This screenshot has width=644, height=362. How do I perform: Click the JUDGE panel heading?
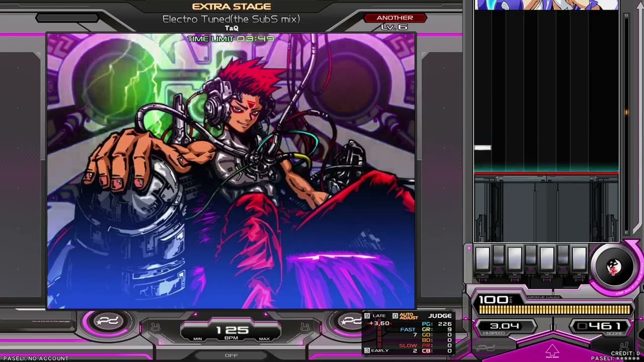[440, 316]
